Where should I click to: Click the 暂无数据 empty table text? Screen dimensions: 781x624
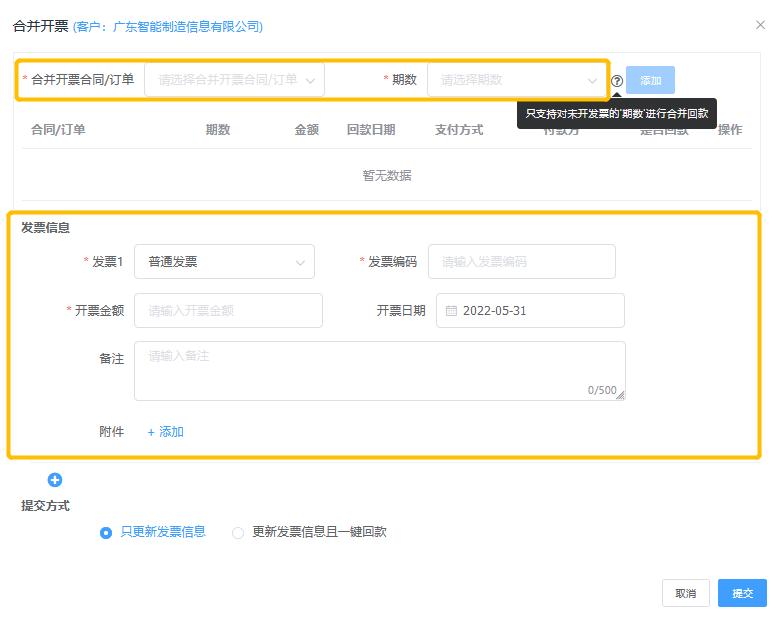(387, 175)
